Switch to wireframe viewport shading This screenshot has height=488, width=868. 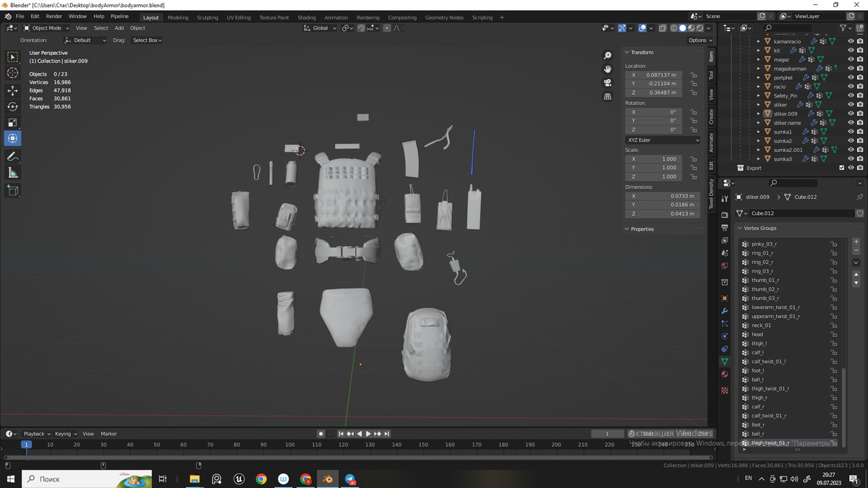click(x=674, y=28)
